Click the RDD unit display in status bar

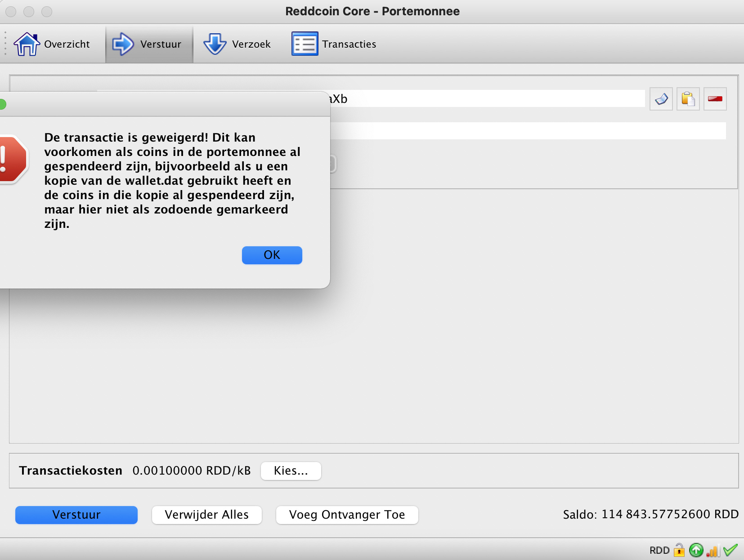pos(659,551)
